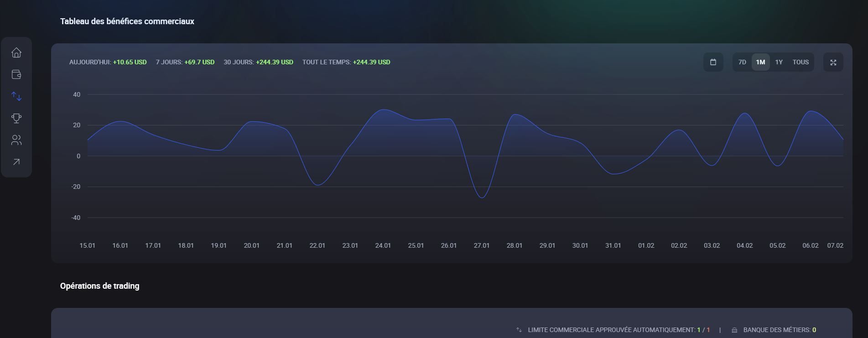Click the 01.02 date axis label
Image resolution: width=868 pixels, height=338 pixels.
(646, 245)
